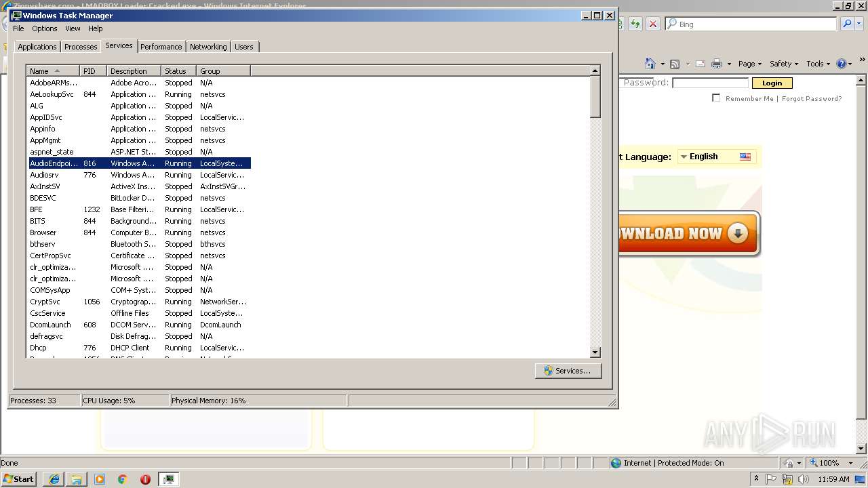The width and height of the screenshot is (868, 488).
Task: Sort services by the Status column
Action: [x=178, y=70]
